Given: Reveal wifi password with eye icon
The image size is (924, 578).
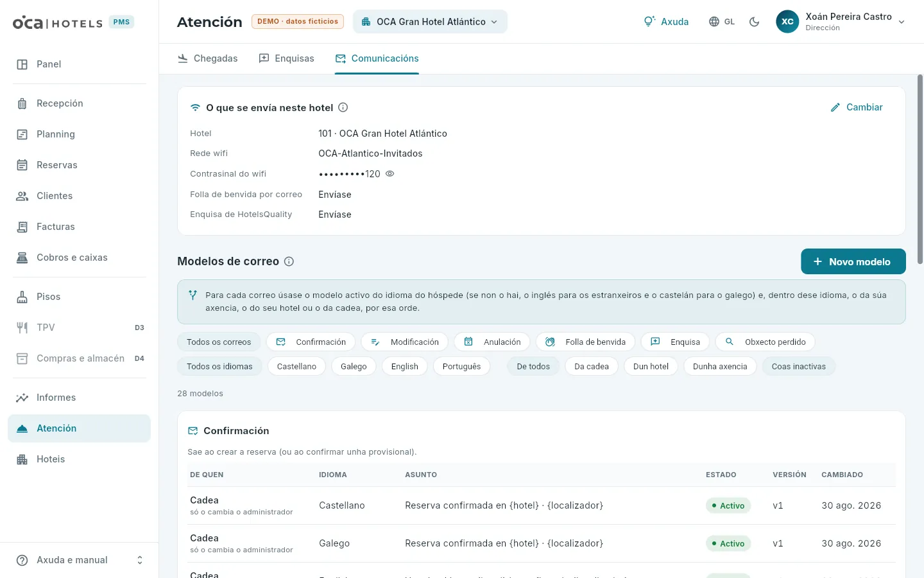Looking at the screenshot, I should (x=389, y=173).
